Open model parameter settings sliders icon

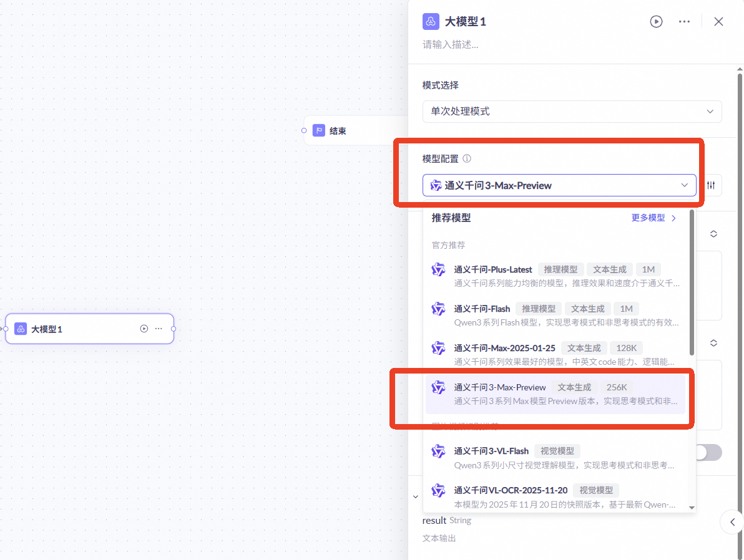point(711,185)
